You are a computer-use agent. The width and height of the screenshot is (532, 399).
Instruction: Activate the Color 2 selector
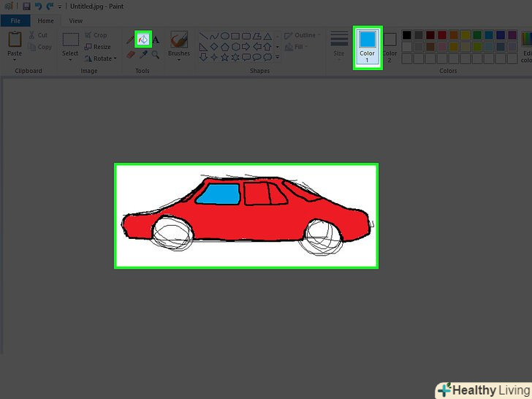(x=390, y=45)
